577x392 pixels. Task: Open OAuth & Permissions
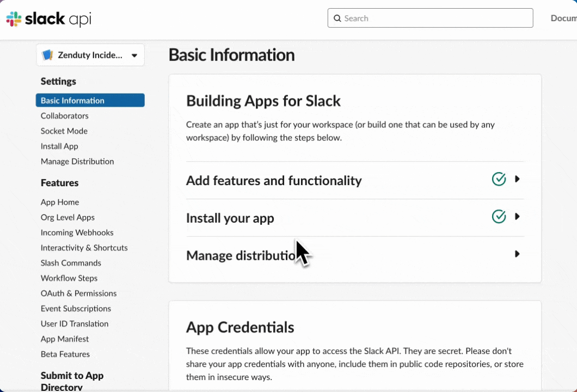tap(78, 293)
